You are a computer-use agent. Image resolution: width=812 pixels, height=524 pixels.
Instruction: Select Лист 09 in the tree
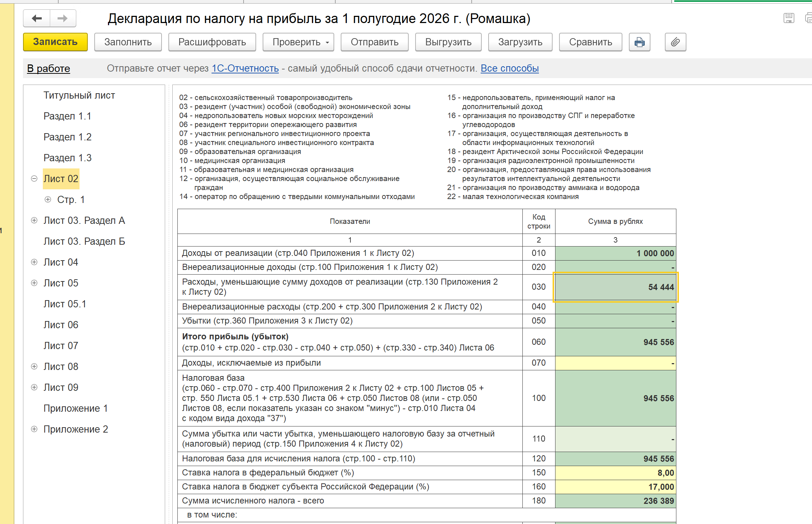tap(61, 388)
